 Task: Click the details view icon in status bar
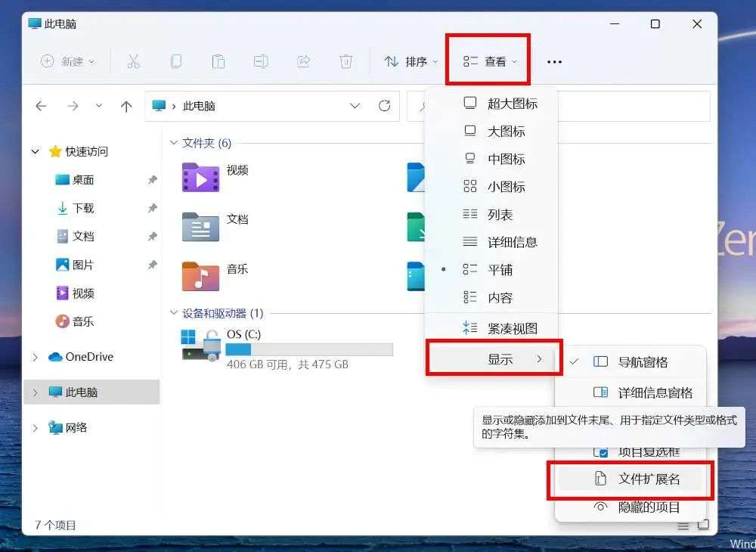click(x=683, y=526)
